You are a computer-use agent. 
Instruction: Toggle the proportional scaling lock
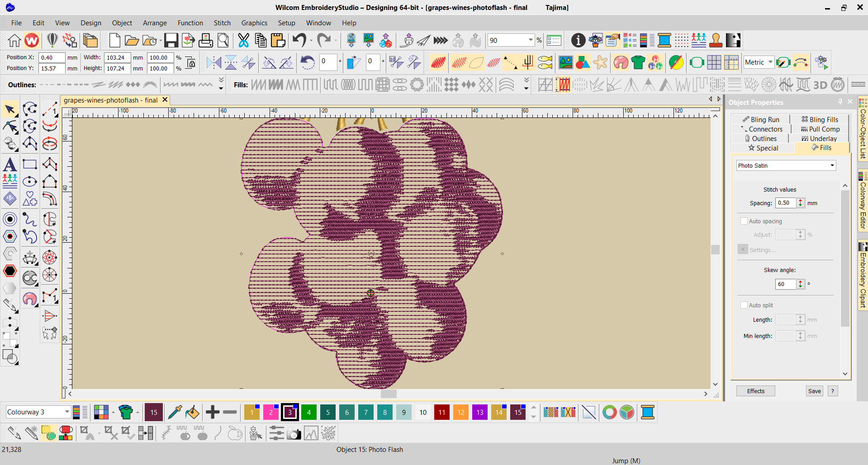click(x=191, y=63)
